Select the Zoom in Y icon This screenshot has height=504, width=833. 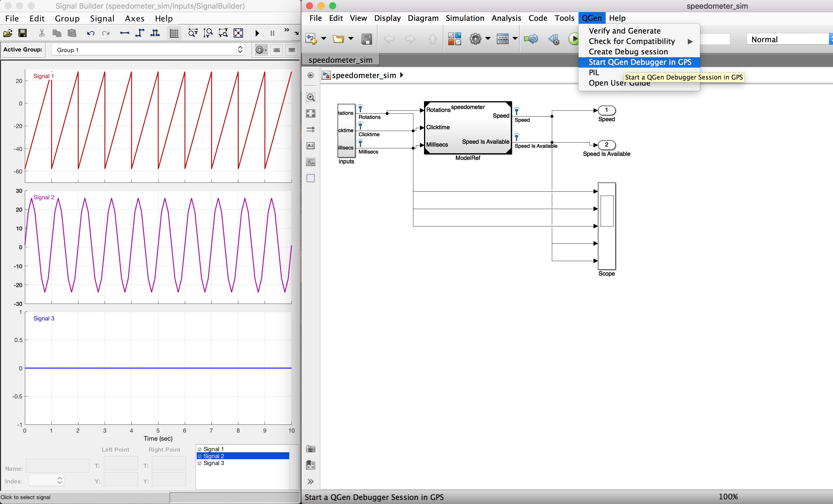[x=208, y=33]
